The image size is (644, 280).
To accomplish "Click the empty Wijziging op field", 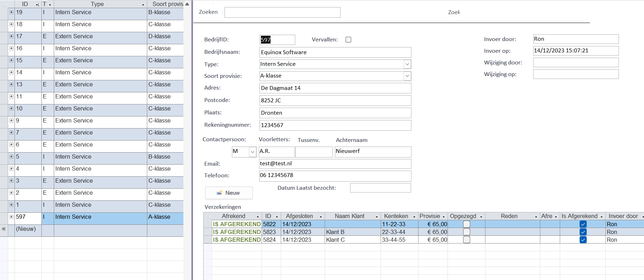I will [x=576, y=74].
